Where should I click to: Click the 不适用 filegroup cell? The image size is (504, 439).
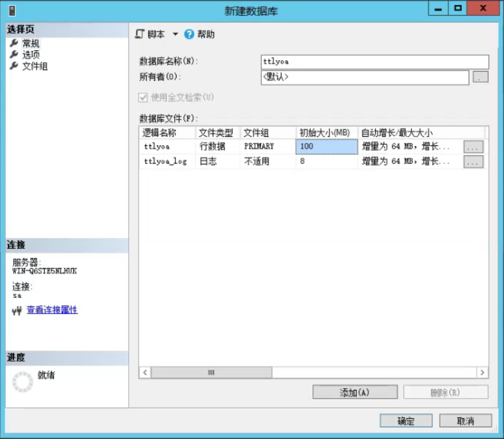click(x=268, y=161)
